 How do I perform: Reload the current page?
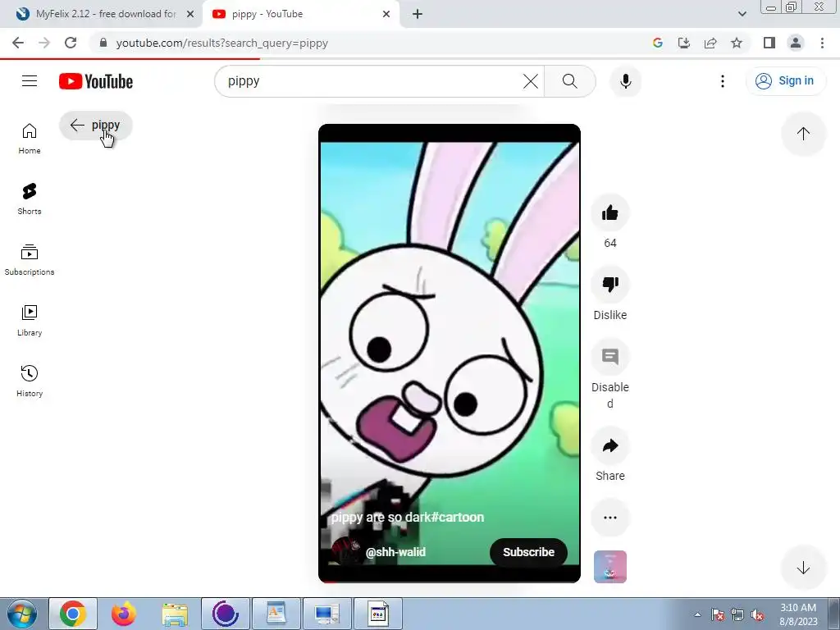pos(71,43)
